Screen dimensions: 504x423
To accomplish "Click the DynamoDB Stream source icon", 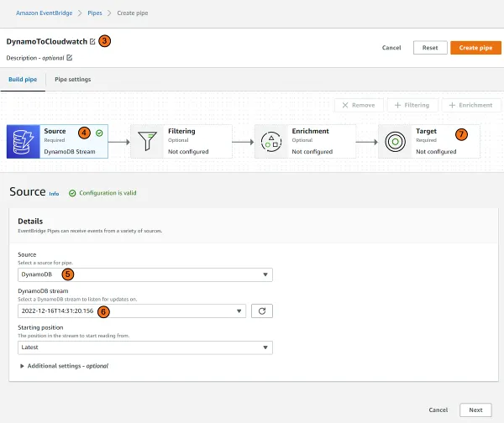I will click(24, 142).
